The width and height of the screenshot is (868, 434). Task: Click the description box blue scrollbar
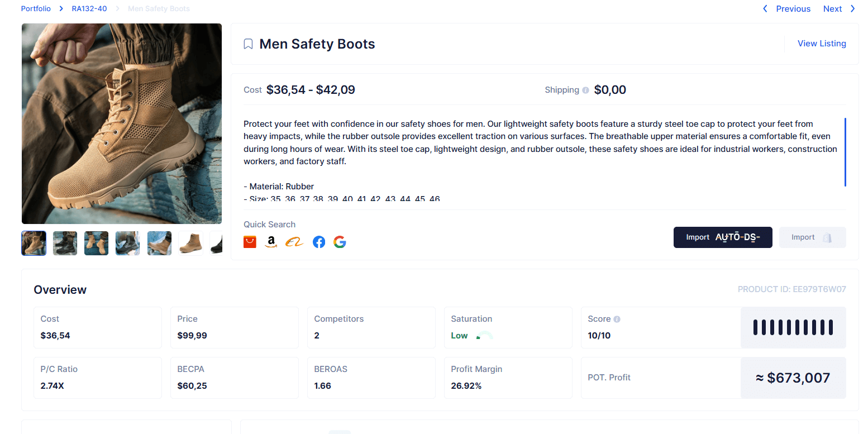click(x=845, y=152)
